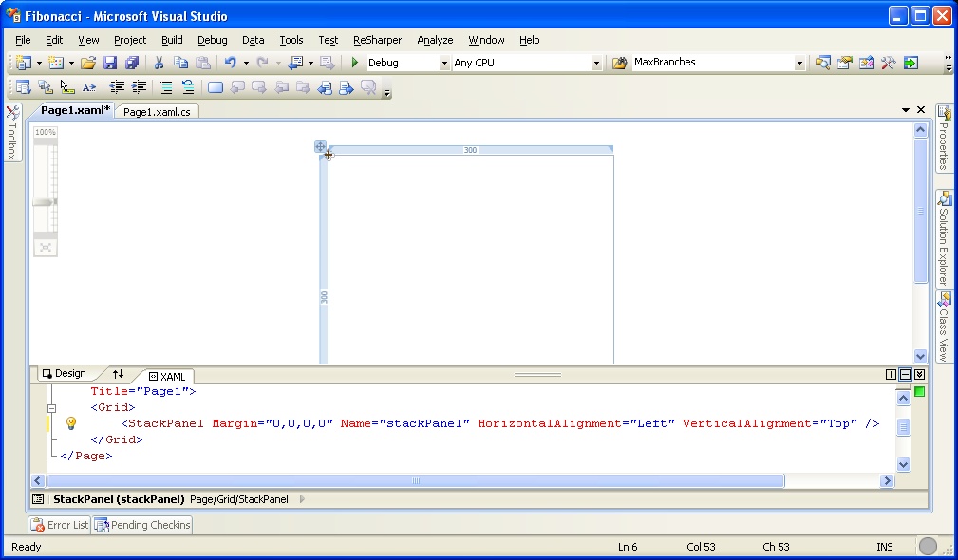Image resolution: width=958 pixels, height=560 pixels.
Task: Click the Save All icon
Action: click(132, 63)
